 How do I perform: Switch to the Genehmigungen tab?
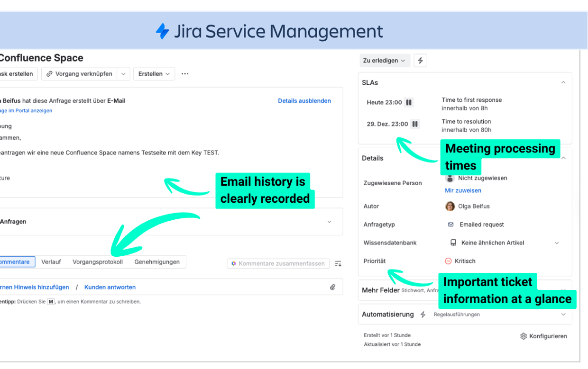(x=157, y=262)
